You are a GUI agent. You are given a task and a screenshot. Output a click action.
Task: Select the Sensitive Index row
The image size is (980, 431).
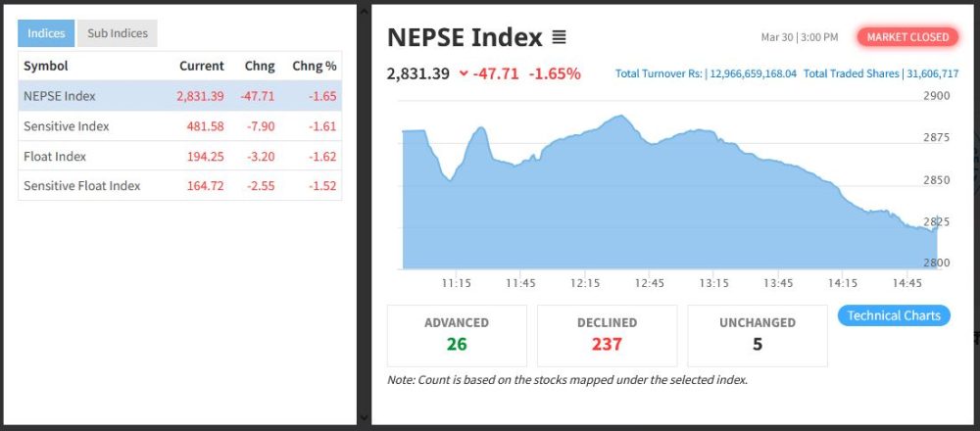pyautogui.click(x=179, y=126)
